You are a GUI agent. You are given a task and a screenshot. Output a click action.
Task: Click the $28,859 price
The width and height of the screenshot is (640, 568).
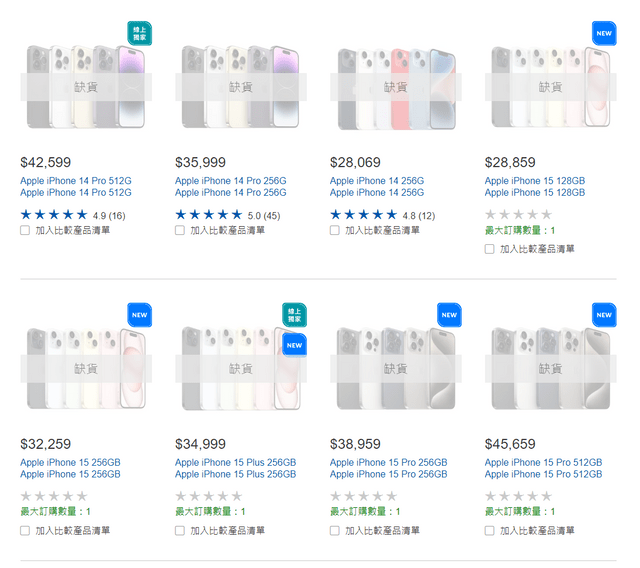(510, 162)
